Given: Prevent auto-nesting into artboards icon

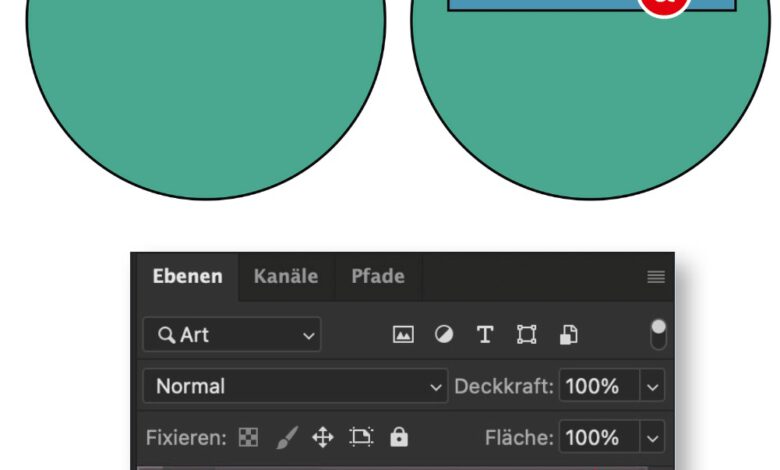Looking at the screenshot, I should (x=360, y=438).
